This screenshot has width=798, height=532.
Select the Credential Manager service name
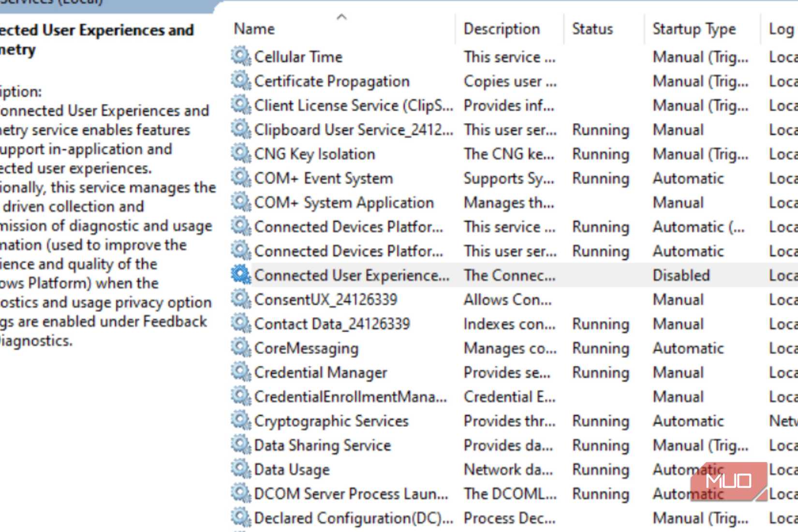pyautogui.click(x=321, y=372)
